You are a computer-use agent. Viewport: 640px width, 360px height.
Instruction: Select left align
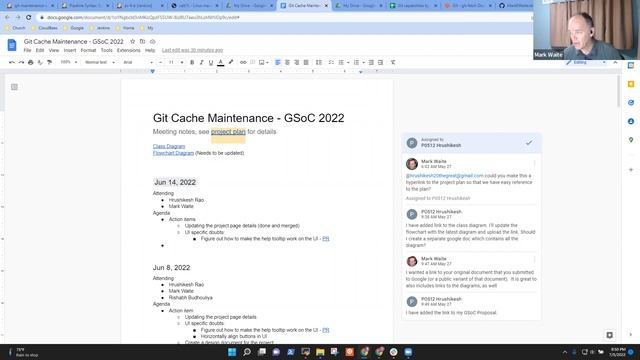(x=278, y=62)
